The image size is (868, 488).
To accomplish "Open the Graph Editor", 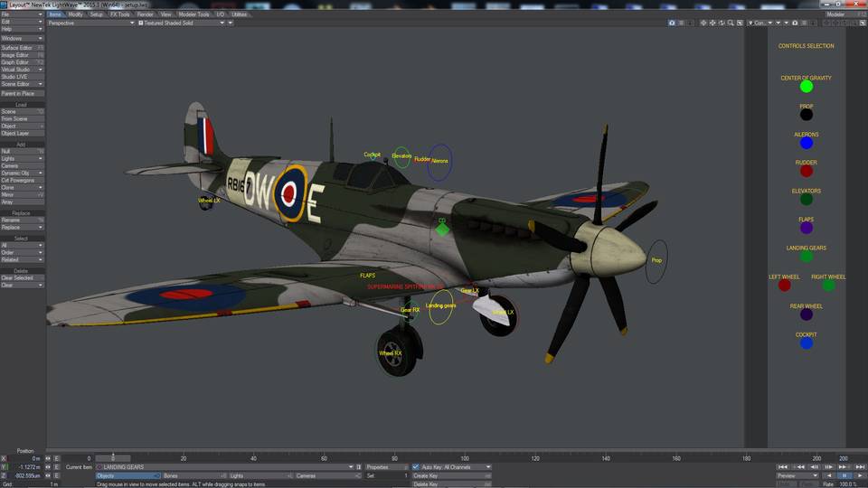I will click(x=22, y=62).
